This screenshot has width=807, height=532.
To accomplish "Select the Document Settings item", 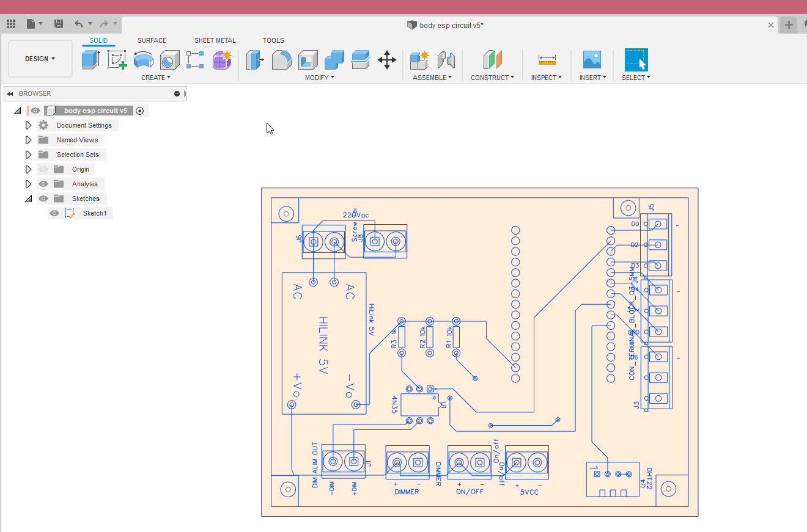I will (x=84, y=125).
